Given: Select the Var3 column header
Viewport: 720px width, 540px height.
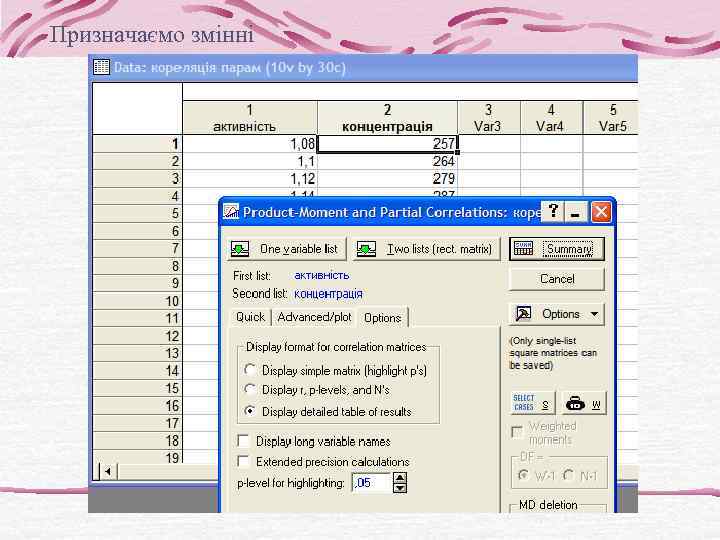Looking at the screenshot, I should point(489,118).
